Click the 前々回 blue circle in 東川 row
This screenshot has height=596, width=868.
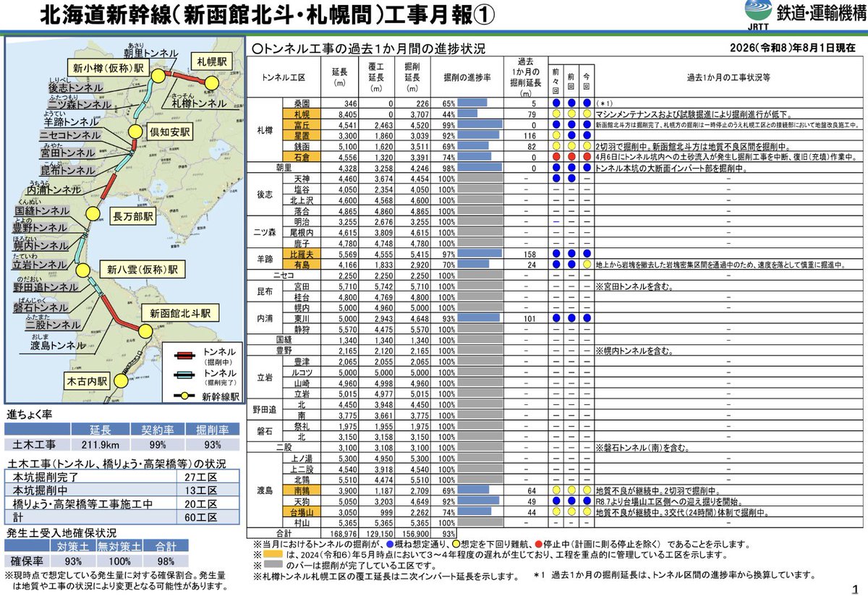coord(556,318)
